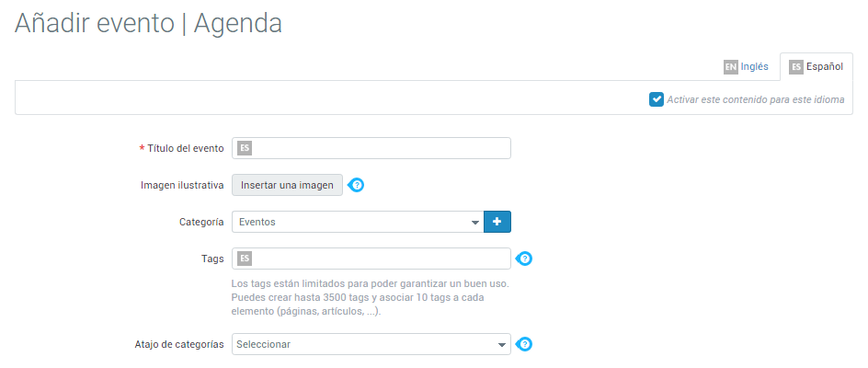Image resolution: width=868 pixels, height=368 pixels.
Task: Click the arrow on the Seleccionar dropdown
Action: pos(501,345)
